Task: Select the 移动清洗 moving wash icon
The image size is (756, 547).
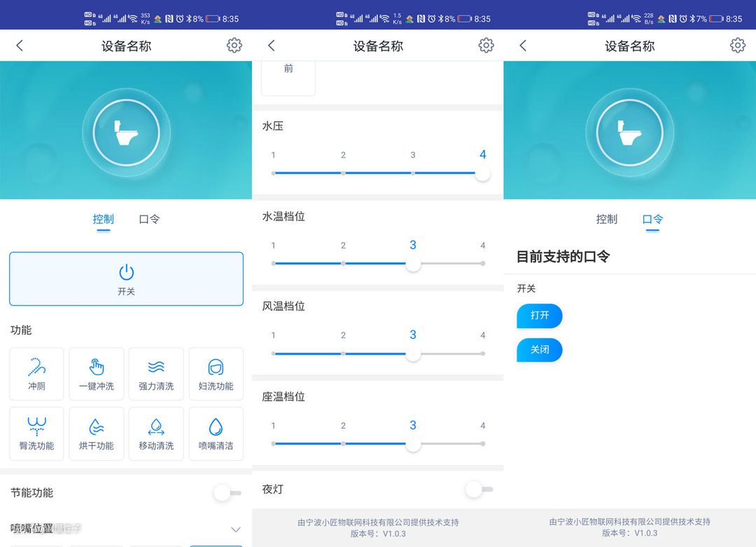Action: (x=156, y=434)
